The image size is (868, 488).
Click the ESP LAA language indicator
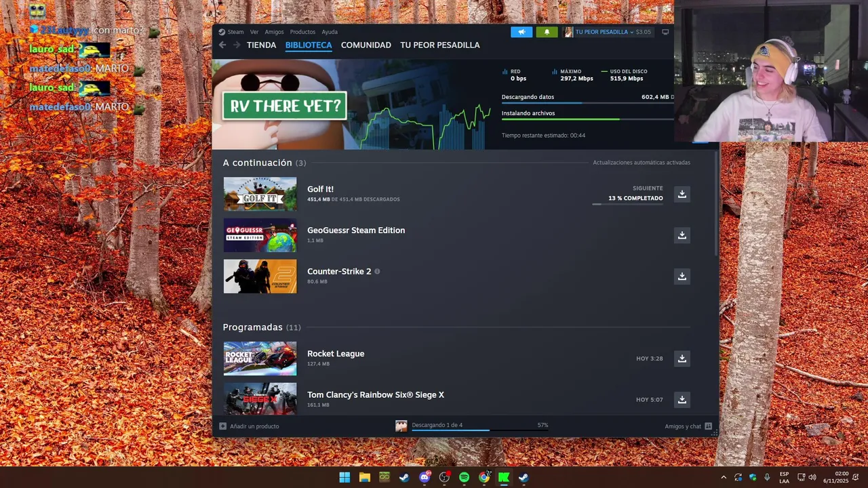(784, 477)
